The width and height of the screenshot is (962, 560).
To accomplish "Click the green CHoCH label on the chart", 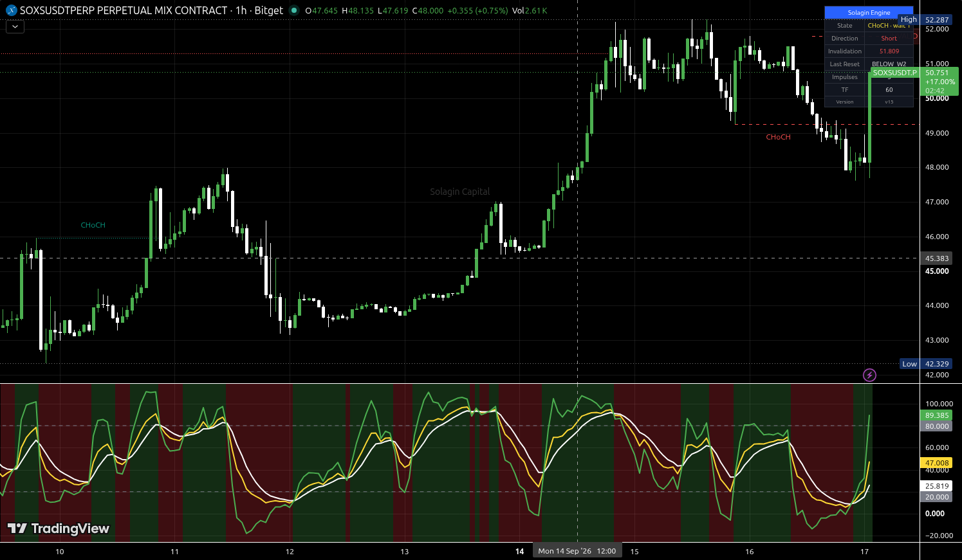I will [x=93, y=225].
